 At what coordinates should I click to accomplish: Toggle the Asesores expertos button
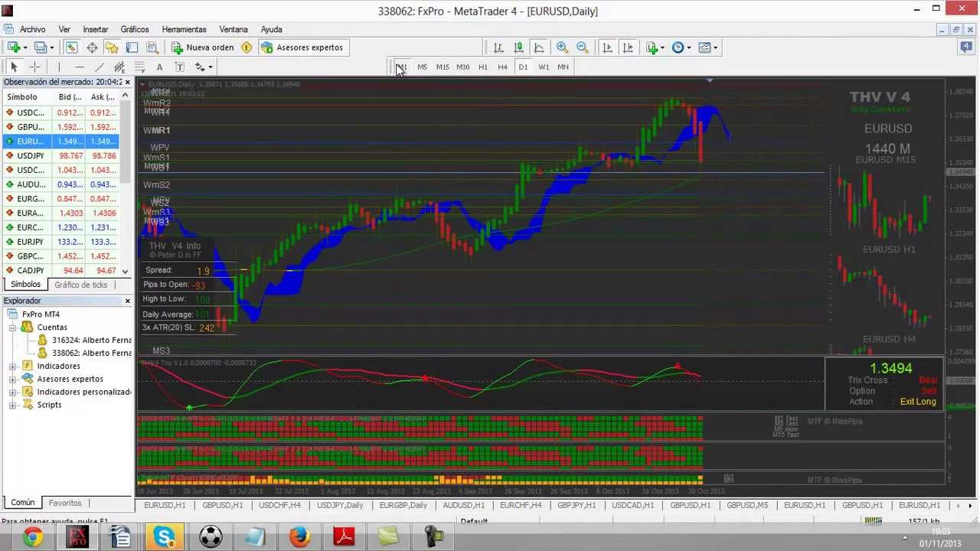[x=302, y=47]
